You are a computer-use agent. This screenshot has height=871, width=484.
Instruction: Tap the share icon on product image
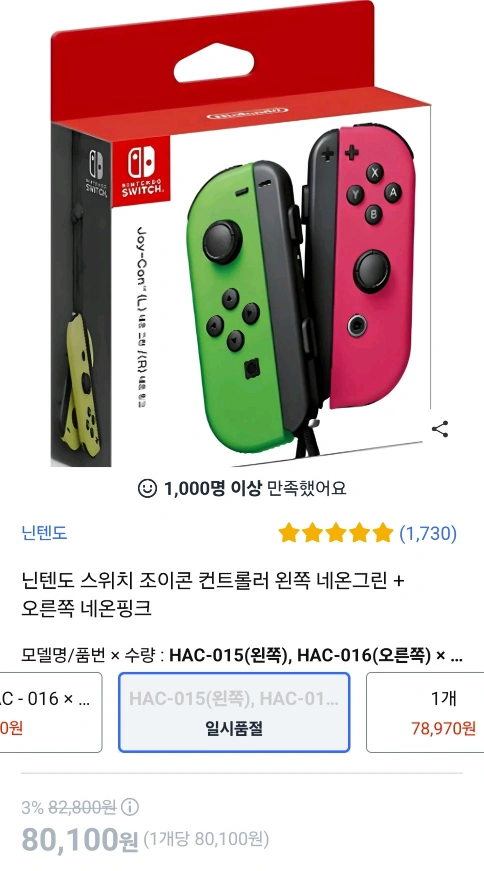[440, 429]
